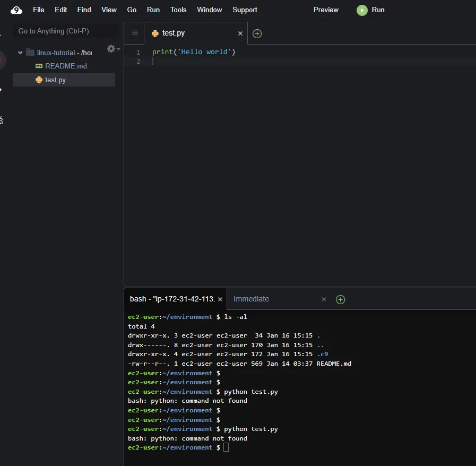Open the Window menu
Screen dimensions: 476x466
(x=209, y=10)
